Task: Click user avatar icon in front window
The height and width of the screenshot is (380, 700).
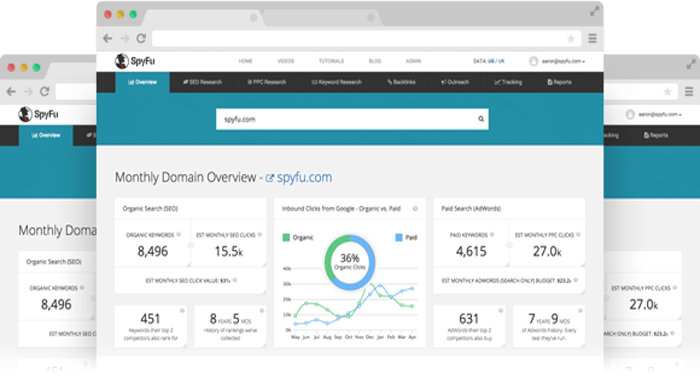Action: tap(533, 61)
